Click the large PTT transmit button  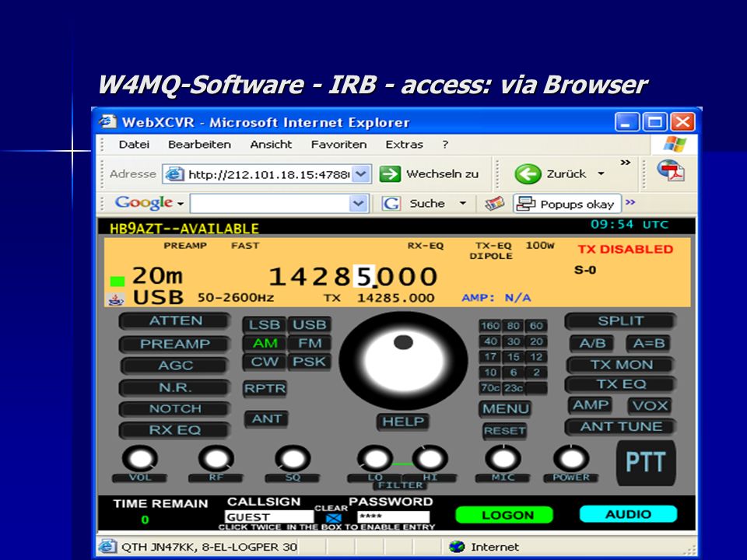click(646, 462)
